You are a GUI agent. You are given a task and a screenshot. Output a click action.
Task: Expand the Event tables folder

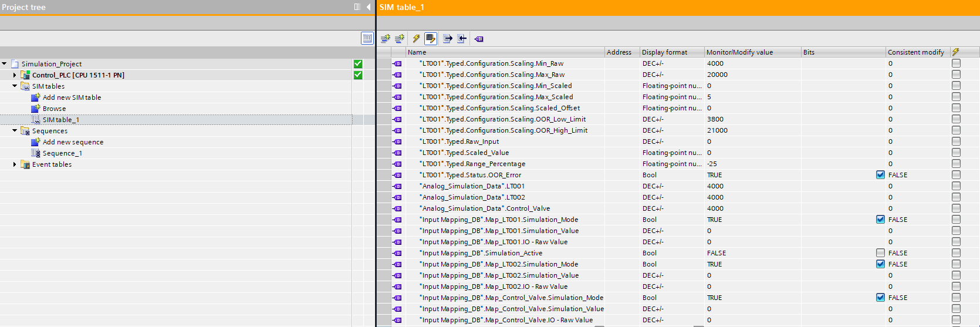click(x=15, y=164)
